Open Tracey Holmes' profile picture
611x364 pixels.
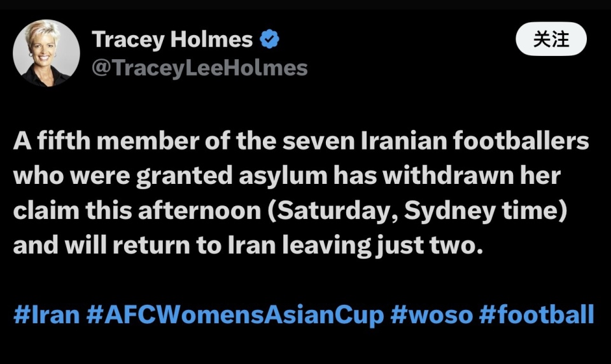click(46, 53)
